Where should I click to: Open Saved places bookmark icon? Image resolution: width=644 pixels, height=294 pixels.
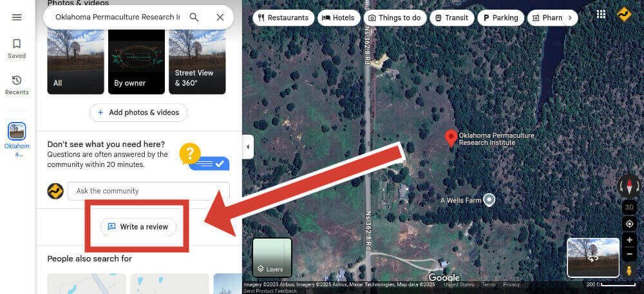[x=17, y=44]
